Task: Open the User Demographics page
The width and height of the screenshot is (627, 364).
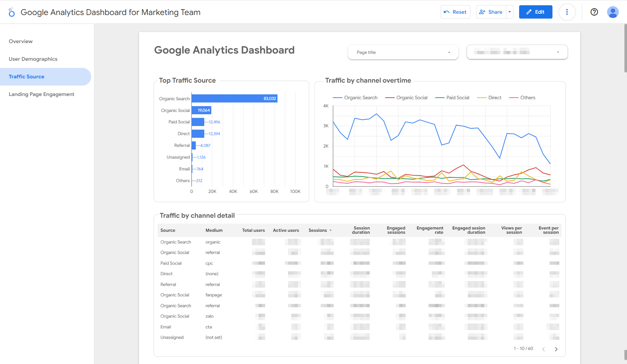Action: coord(33,59)
